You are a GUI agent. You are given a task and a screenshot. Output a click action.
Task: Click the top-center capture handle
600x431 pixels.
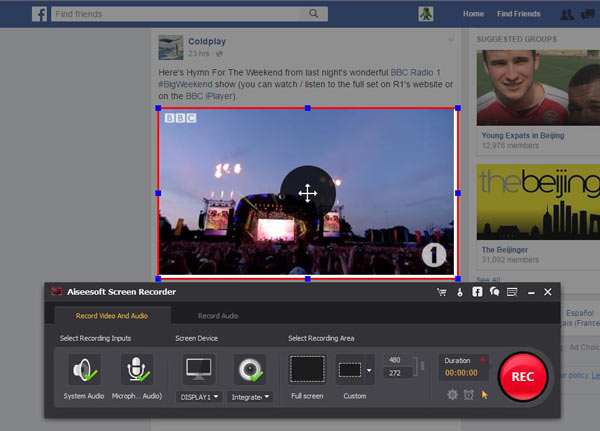pyautogui.click(x=308, y=108)
